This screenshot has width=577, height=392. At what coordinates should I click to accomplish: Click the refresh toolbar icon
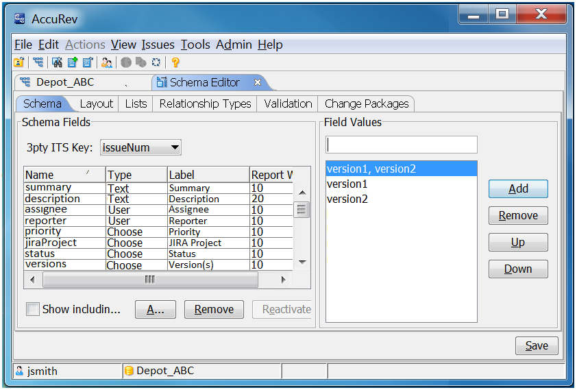[x=156, y=62]
